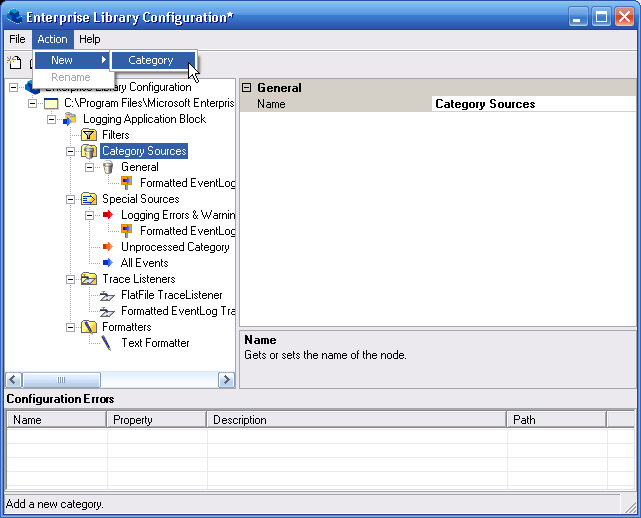641x518 pixels.
Task: Sort errors by Name column header
Action: point(57,420)
